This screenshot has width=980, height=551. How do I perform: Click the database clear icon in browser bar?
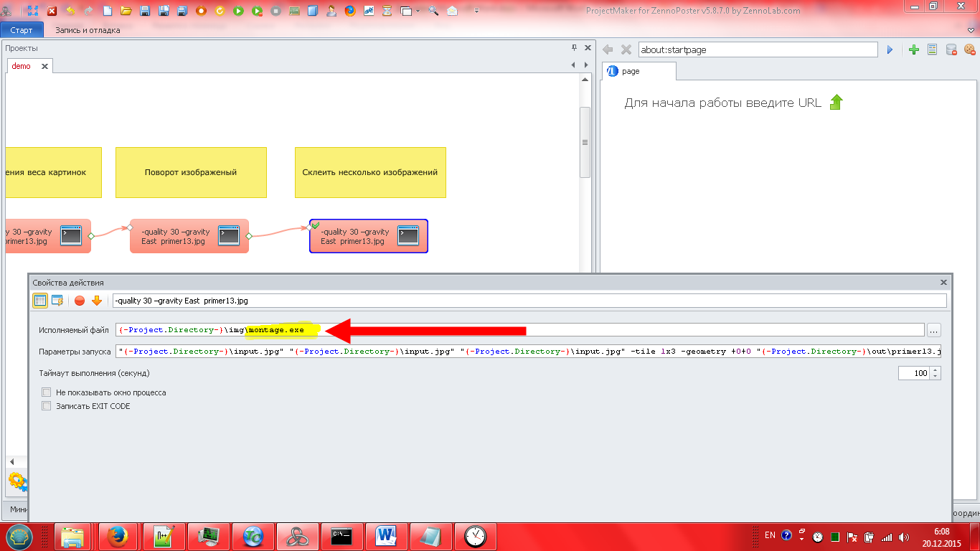[x=951, y=50]
